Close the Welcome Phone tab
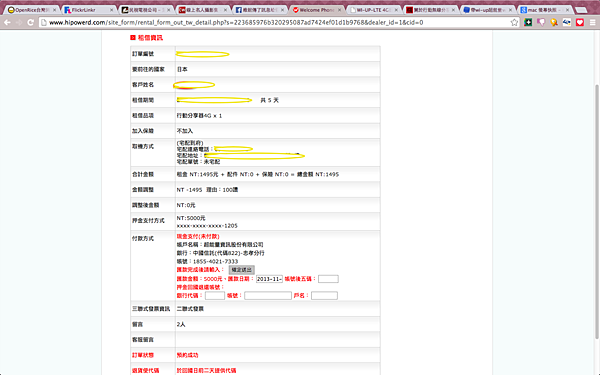This screenshot has width=600, height=375. point(339,10)
